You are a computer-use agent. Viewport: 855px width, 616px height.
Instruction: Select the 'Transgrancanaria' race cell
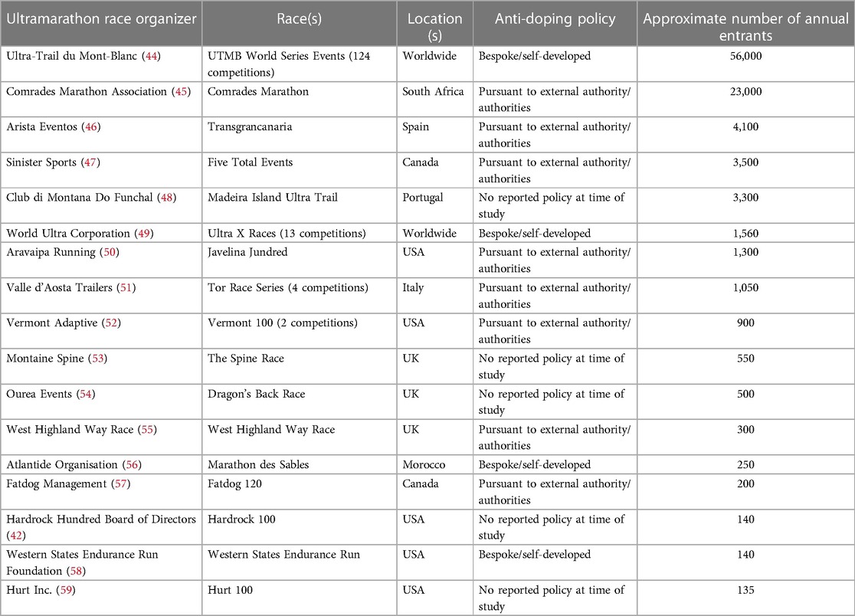pyautogui.click(x=300, y=135)
